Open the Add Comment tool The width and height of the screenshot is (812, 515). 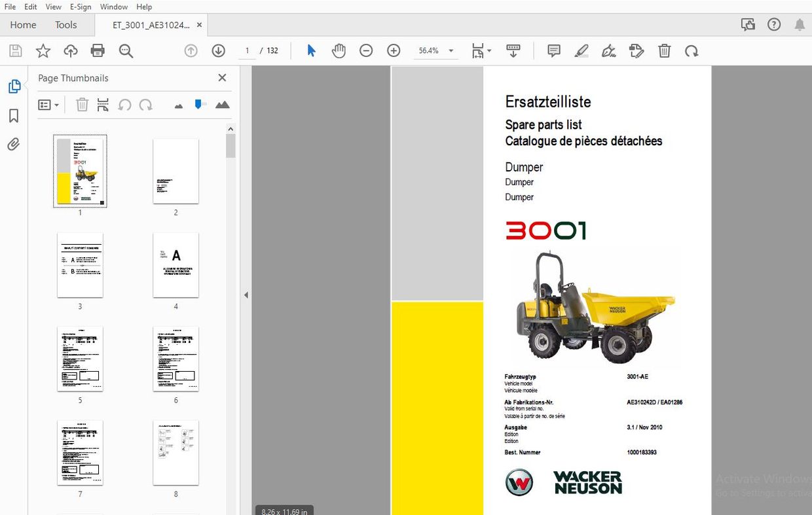pyautogui.click(x=553, y=50)
